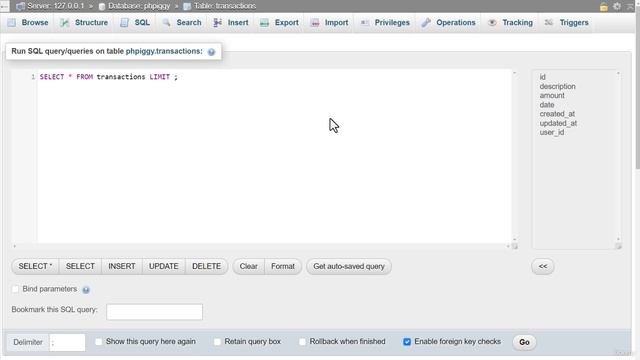This screenshot has height=360, width=640.
Task: Click the Operations wrench icon
Action: coord(426,23)
